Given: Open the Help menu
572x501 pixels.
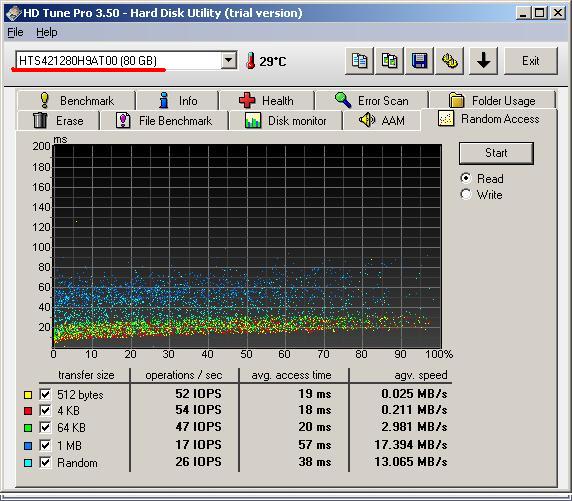Looking at the screenshot, I should pyautogui.click(x=47, y=32).
